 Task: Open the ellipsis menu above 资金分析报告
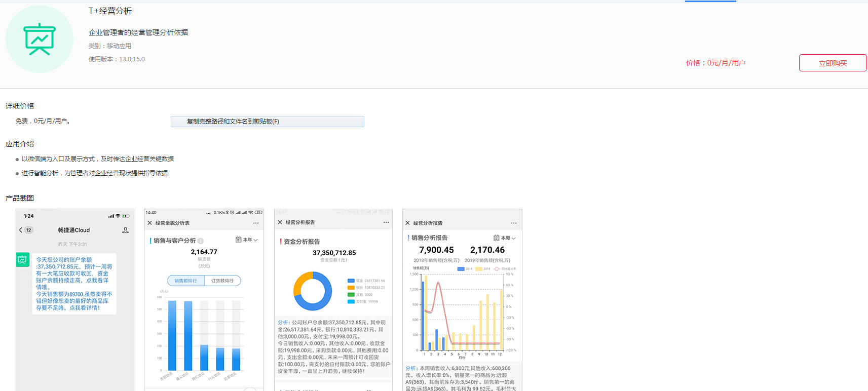click(386, 222)
